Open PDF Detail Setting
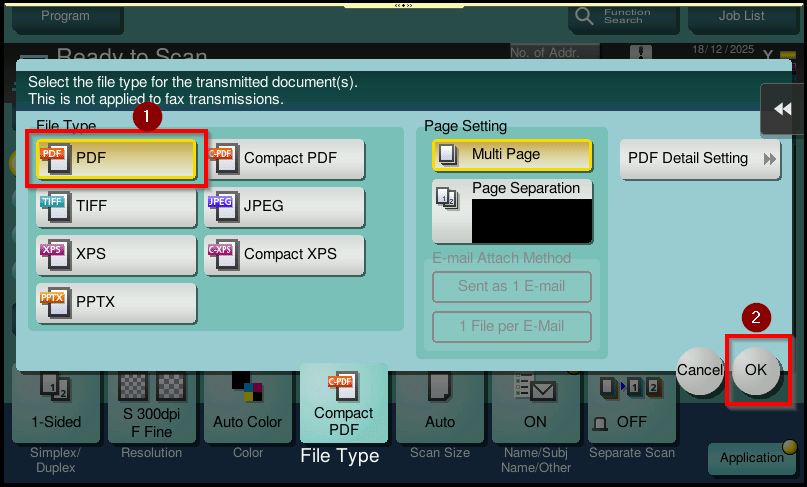 click(x=700, y=159)
